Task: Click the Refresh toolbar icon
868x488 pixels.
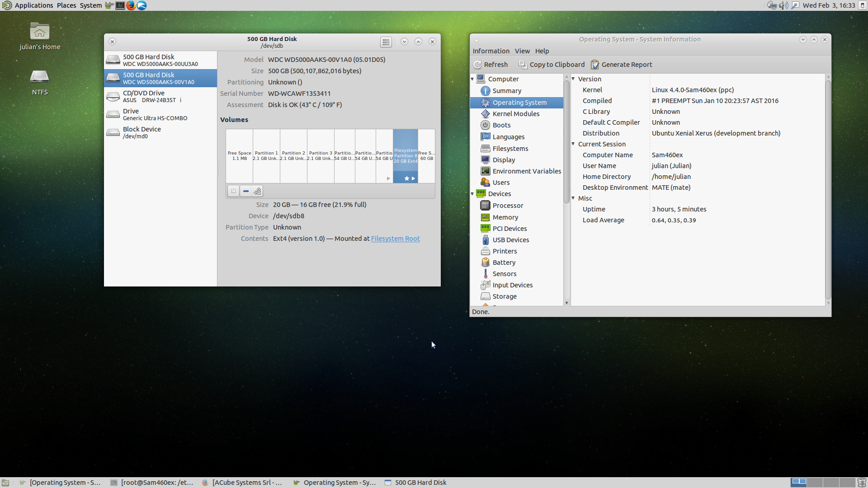Action: pos(478,65)
